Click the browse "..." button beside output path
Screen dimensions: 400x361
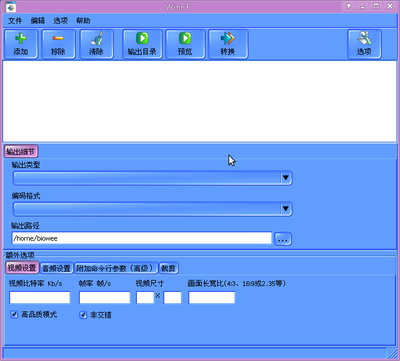pyautogui.click(x=283, y=239)
